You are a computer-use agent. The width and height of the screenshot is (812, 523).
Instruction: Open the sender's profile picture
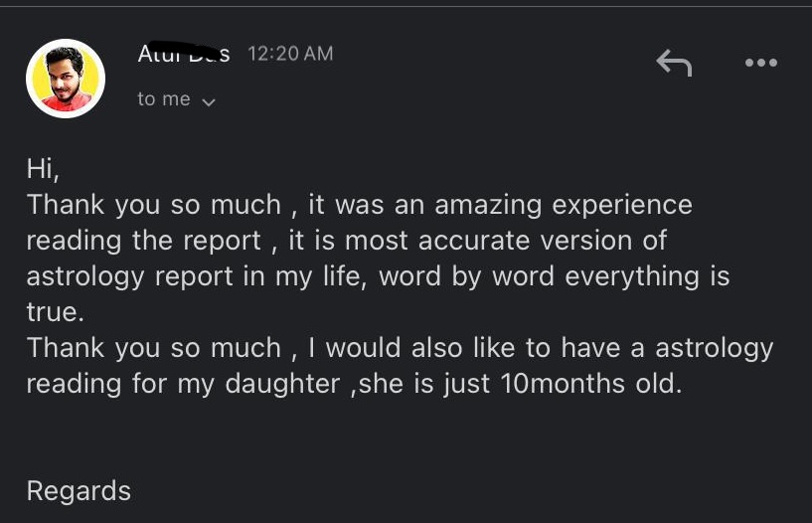click(x=66, y=79)
